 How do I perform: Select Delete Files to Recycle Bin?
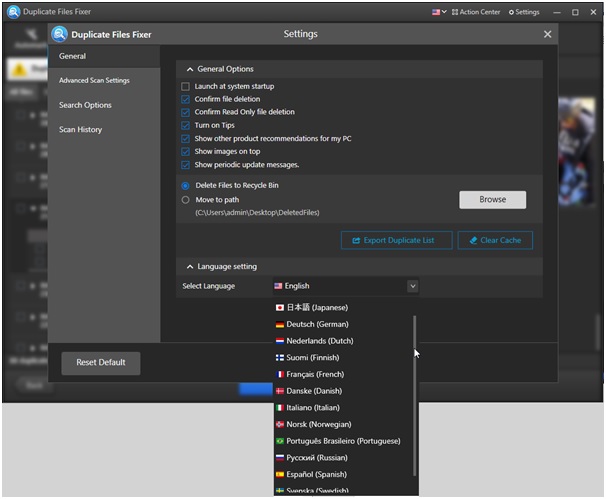[x=186, y=186]
